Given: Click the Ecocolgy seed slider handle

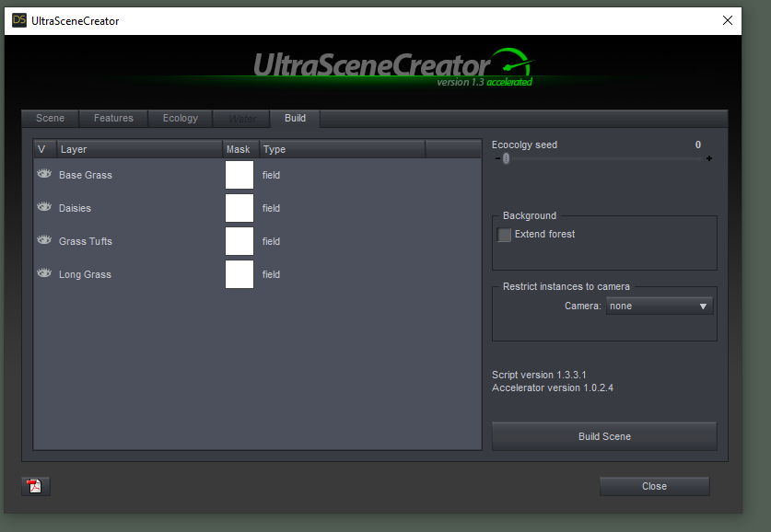Looking at the screenshot, I should [x=506, y=158].
